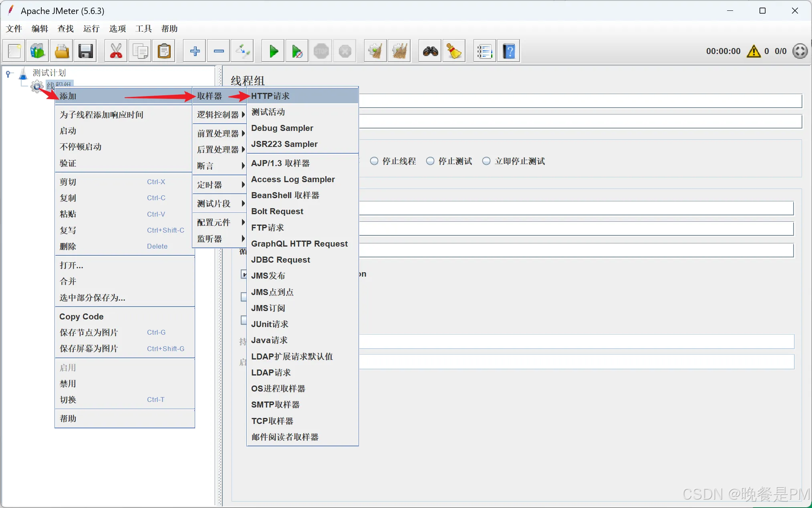Click the Stop test icon
The height and width of the screenshot is (508, 812).
point(321,51)
